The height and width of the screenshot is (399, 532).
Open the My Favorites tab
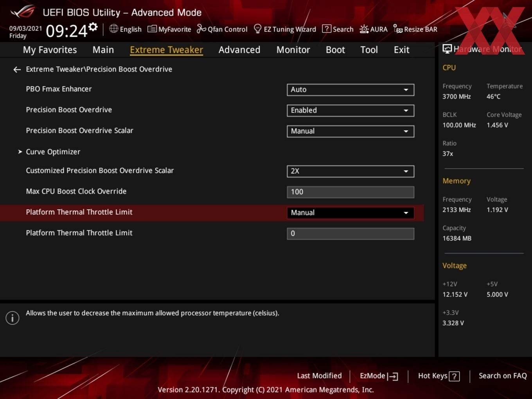click(50, 50)
